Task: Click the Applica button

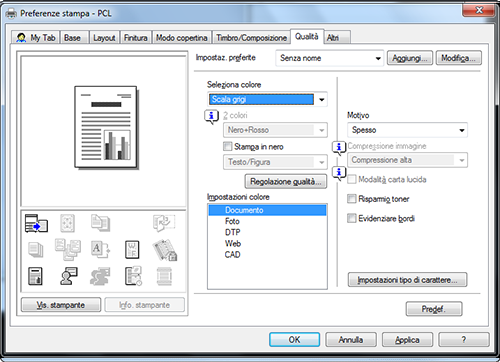Action: (407, 340)
